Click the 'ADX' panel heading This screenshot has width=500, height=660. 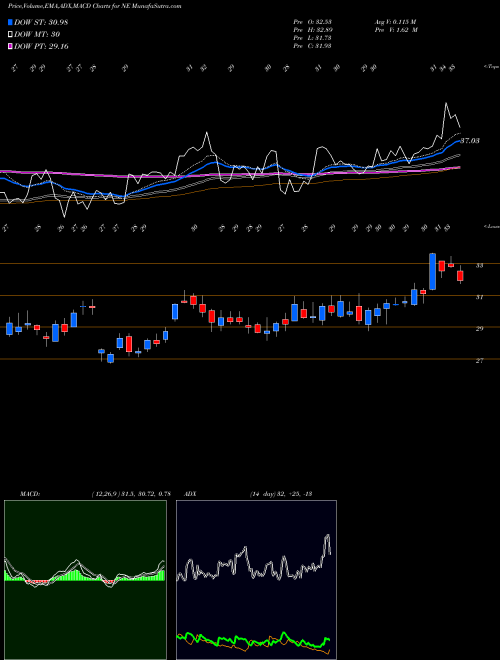coord(191,494)
